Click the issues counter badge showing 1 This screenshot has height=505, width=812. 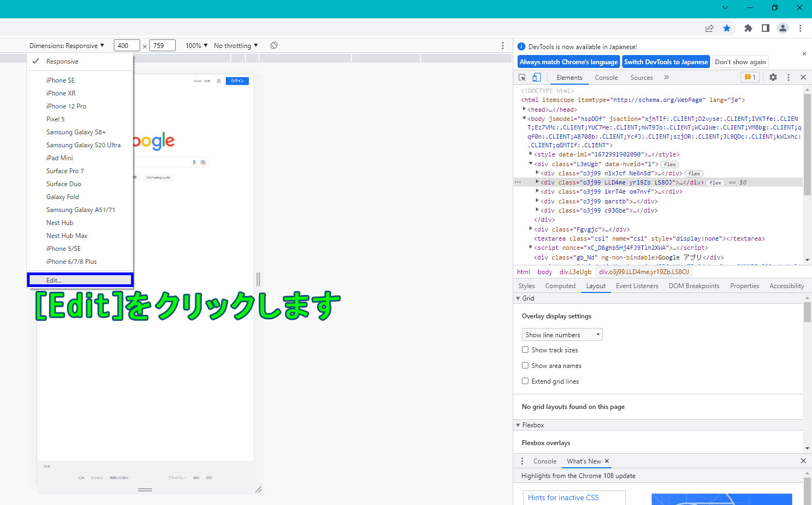(x=750, y=77)
